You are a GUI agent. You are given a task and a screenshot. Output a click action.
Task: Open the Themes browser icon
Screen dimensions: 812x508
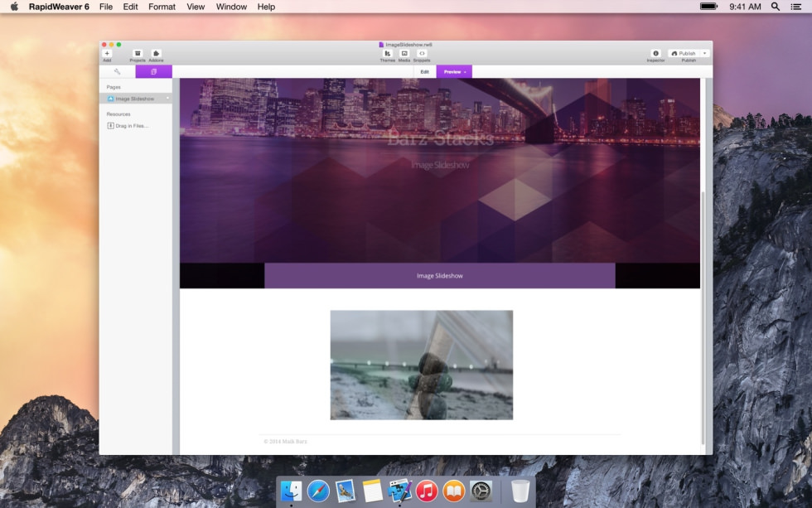coord(388,53)
